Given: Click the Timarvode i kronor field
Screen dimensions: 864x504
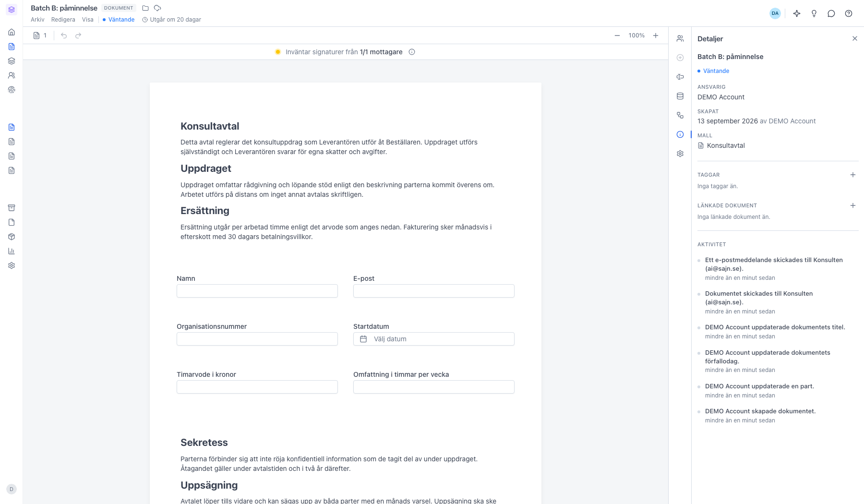Looking at the screenshot, I should 257,387.
